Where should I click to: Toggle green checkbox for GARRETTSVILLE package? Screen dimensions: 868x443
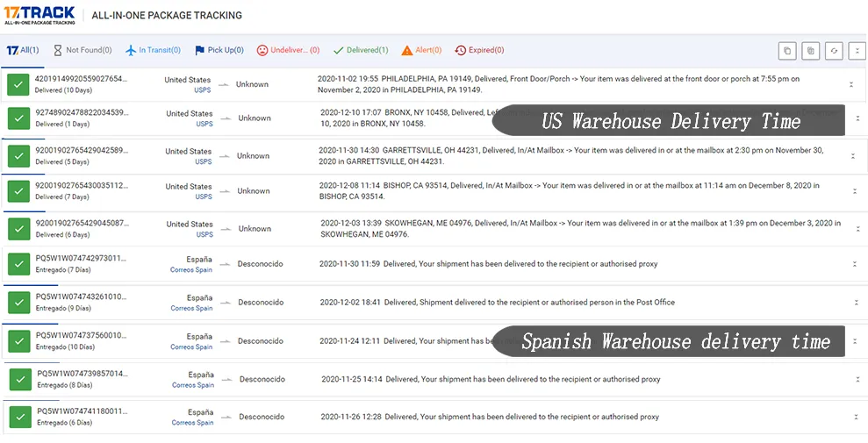[18, 156]
